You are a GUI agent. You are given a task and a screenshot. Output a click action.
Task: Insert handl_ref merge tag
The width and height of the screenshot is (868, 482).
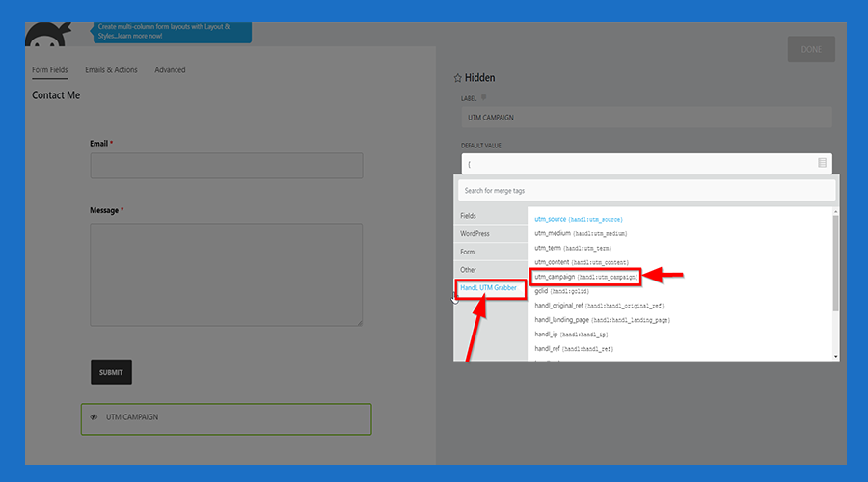[x=574, y=349]
